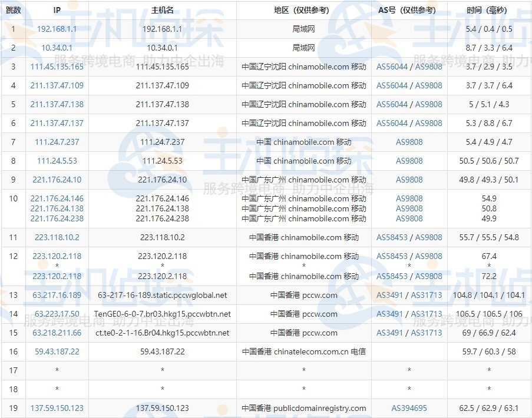Image resolution: width=532 pixels, height=418 pixels.
Task: Click the 跳数 column header
Action: 12,9
